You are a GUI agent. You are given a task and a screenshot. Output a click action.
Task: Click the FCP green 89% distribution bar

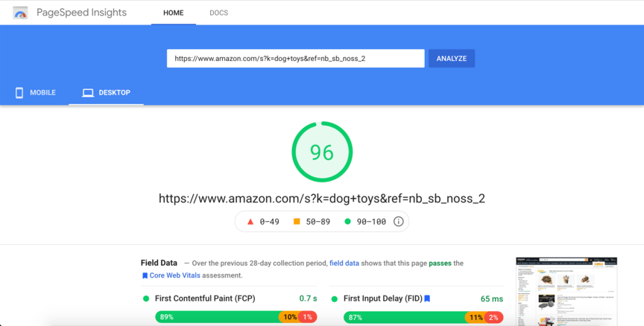216,317
